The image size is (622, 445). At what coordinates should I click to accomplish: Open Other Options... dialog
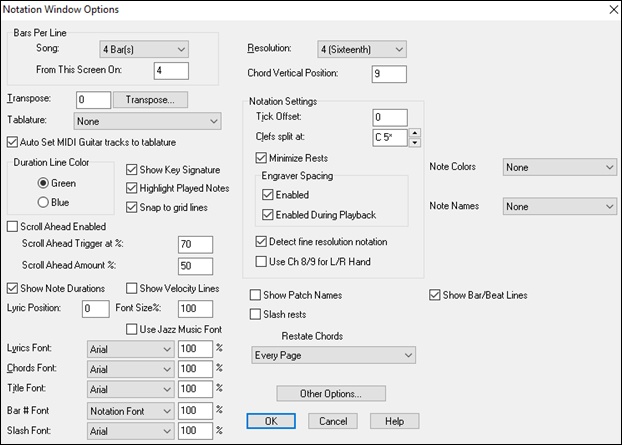click(x=329, y=394)
